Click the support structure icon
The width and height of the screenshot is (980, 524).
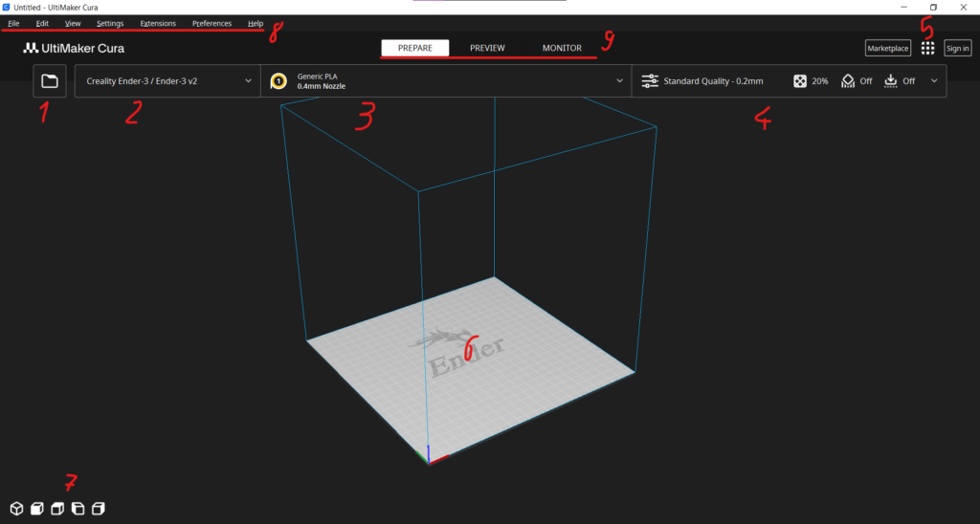click(x=848, y=81)
